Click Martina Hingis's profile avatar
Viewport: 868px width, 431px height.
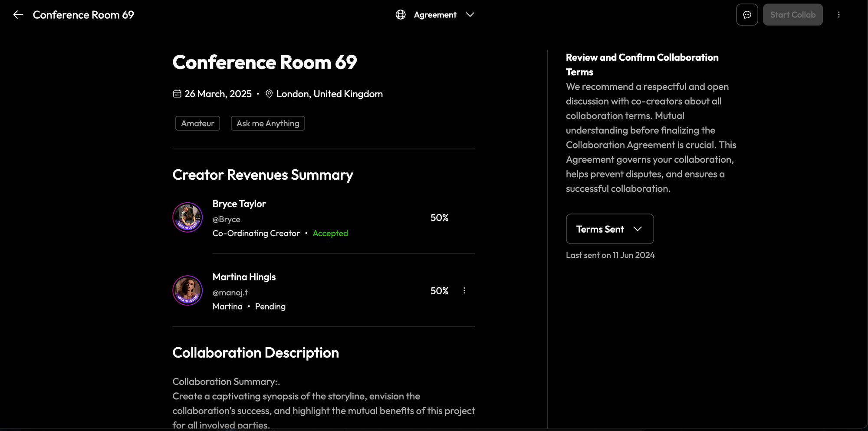(187, 290)
